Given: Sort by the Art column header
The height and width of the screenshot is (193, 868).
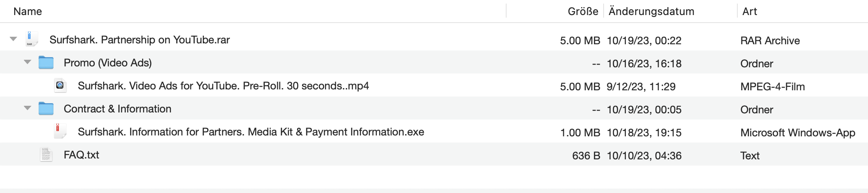Looking at the screenshot, I should click(750, 12).
